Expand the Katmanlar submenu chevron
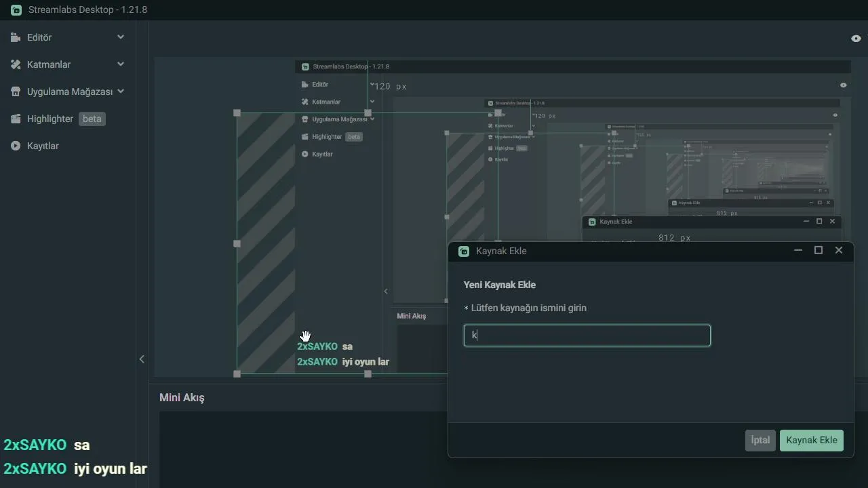 (x=121, y=64)
